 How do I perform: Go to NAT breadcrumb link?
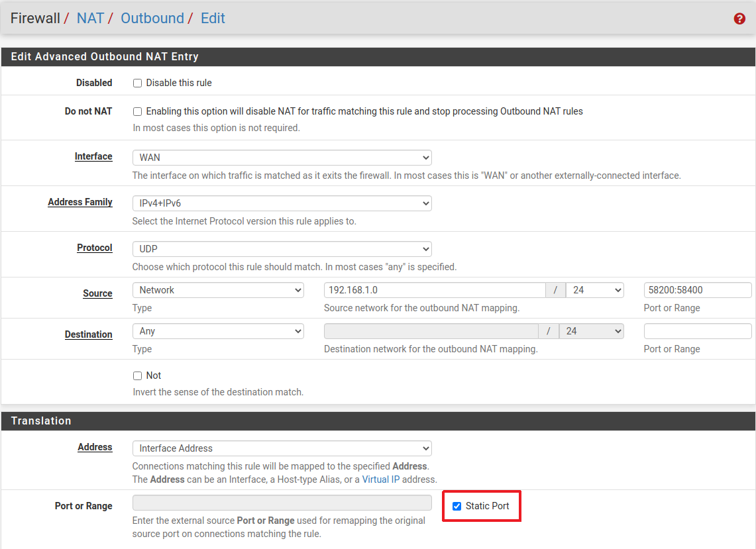click(90, 18)
